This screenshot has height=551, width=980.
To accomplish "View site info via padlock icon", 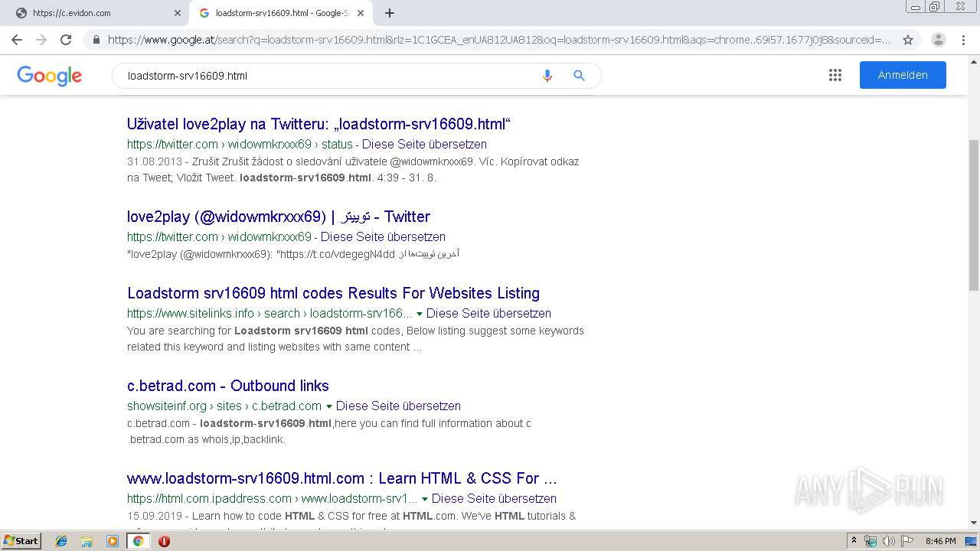I will (96, 40).
